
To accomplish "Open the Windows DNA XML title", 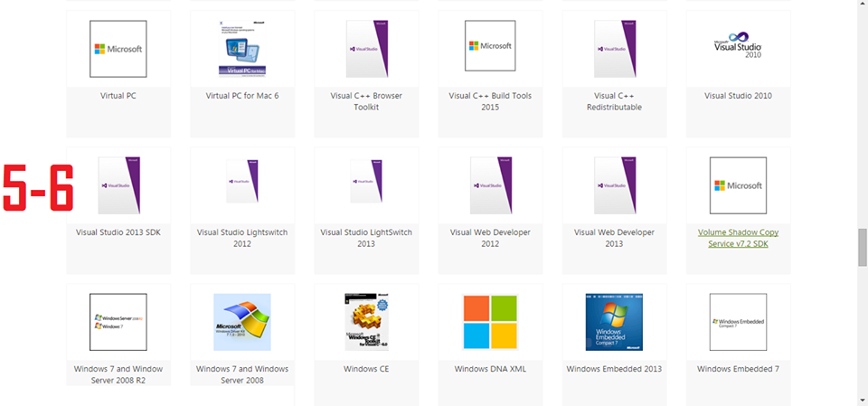I will coord(490,369).
